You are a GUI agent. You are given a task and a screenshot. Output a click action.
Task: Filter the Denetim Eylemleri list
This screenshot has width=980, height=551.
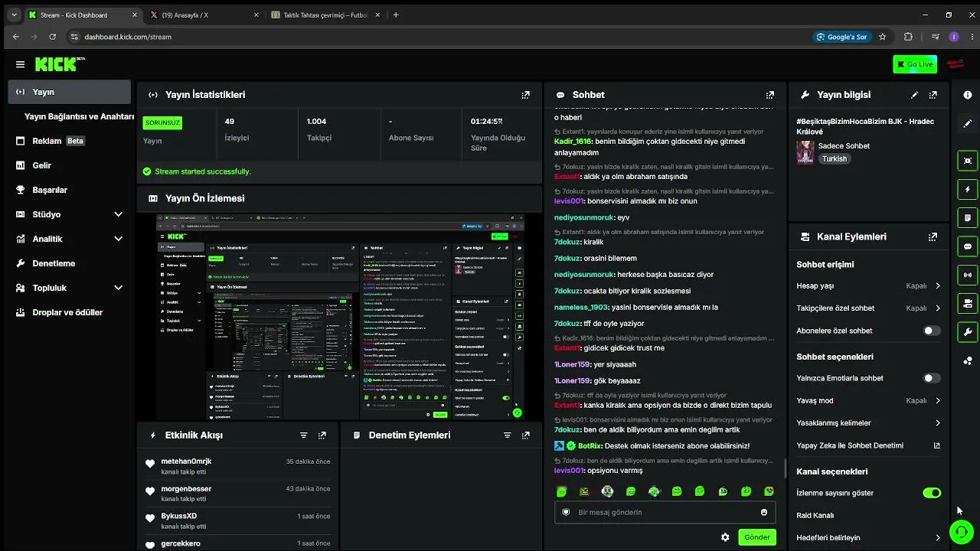507,435
